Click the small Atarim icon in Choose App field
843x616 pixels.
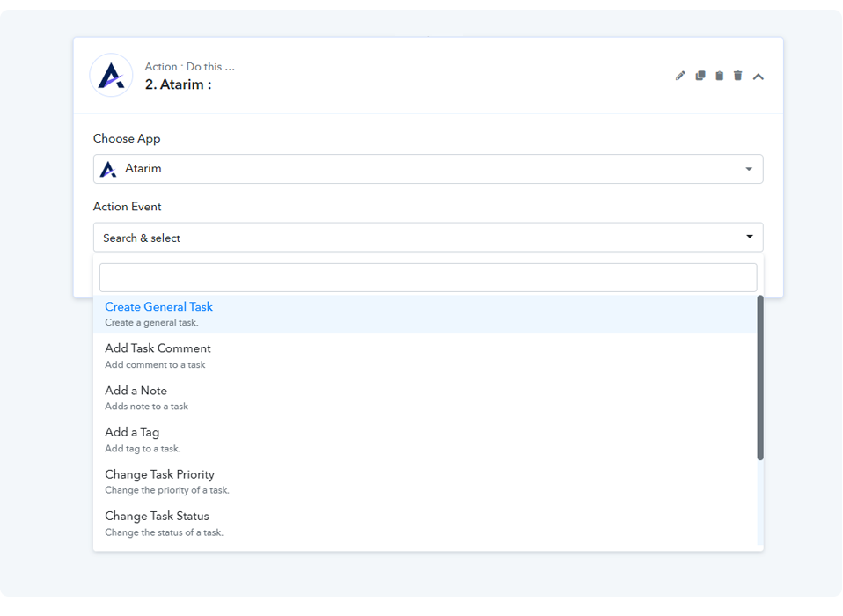108,169
